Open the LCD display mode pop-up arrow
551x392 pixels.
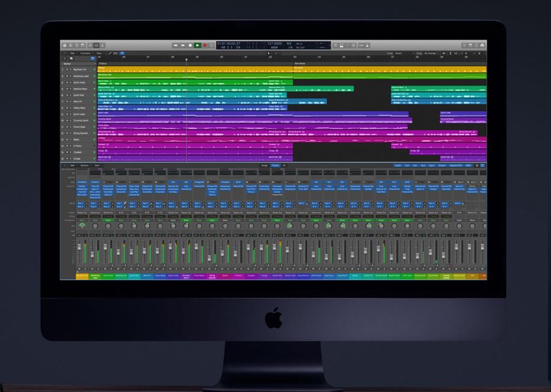pyautogui.click(x=329, y=46)
